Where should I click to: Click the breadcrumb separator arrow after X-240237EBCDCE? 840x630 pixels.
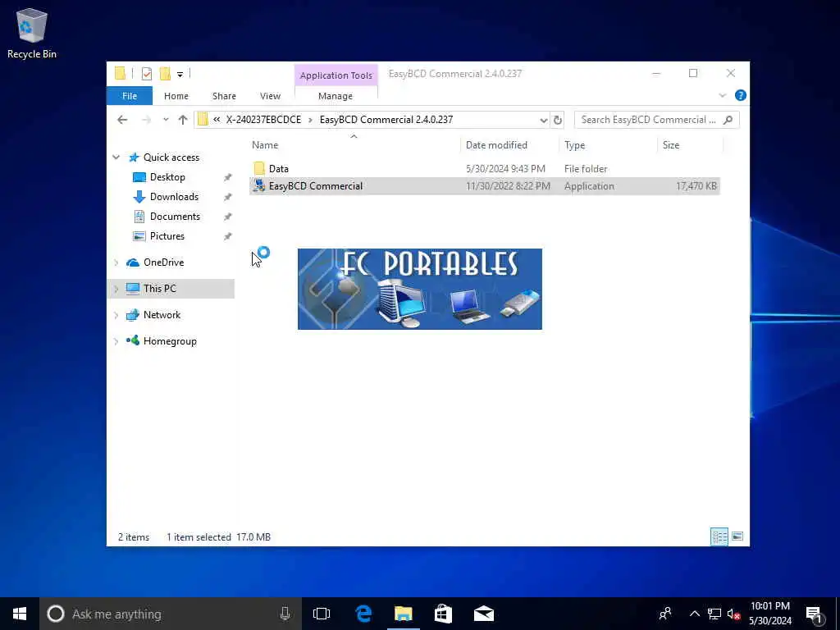point(310,120)
